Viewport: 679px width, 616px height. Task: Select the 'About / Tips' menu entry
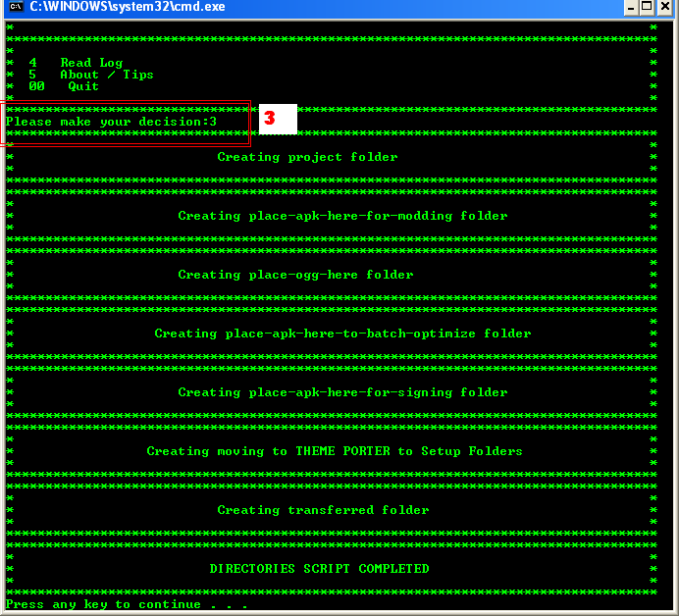[x=106, y=75]
